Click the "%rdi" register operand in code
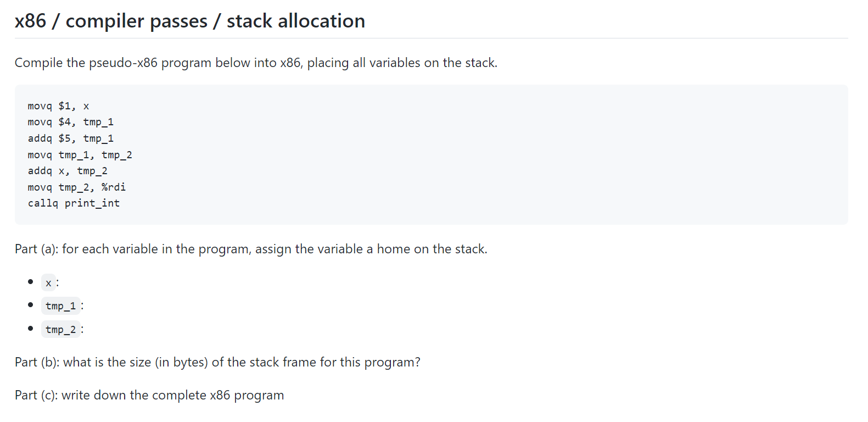This screenshot has height=422, width=868. coord(114,187)
